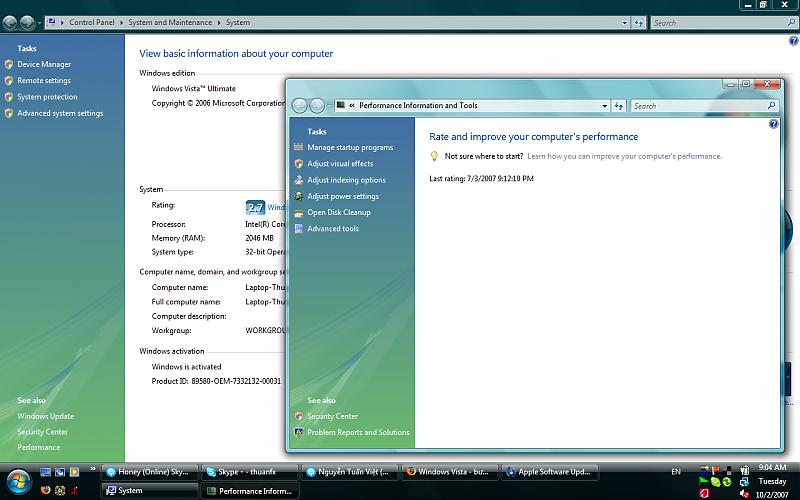Open Advanced system settings link
Image resolution: width=800 pixels, height=500 pixels.
point(60,113)
